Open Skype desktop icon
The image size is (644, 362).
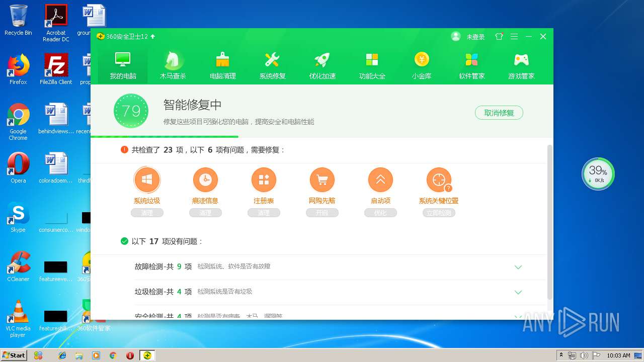[x=18, y=217]
